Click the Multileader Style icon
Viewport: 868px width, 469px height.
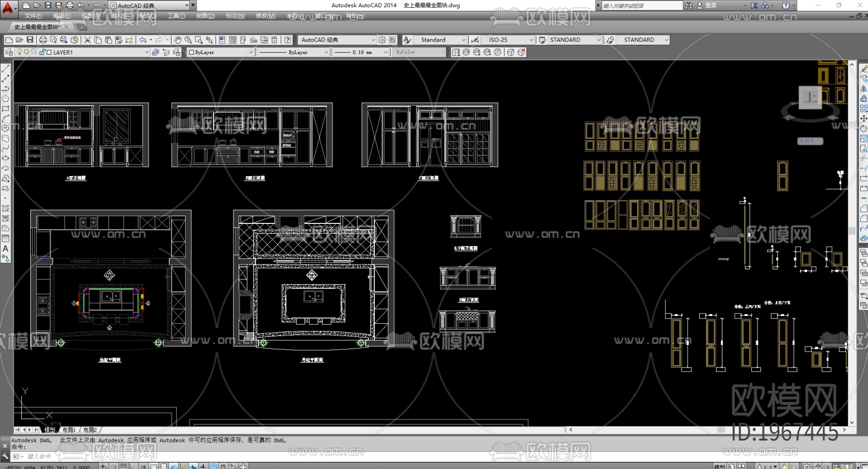[610, 40]
